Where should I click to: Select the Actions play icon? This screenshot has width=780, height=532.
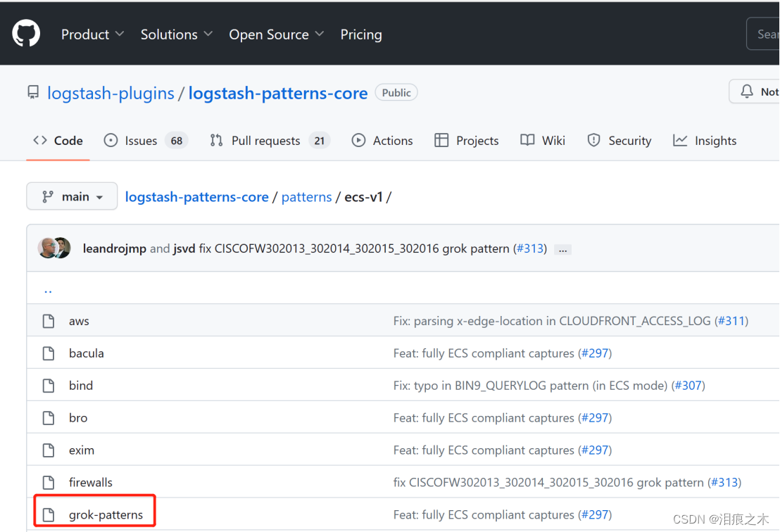(359, 140)
